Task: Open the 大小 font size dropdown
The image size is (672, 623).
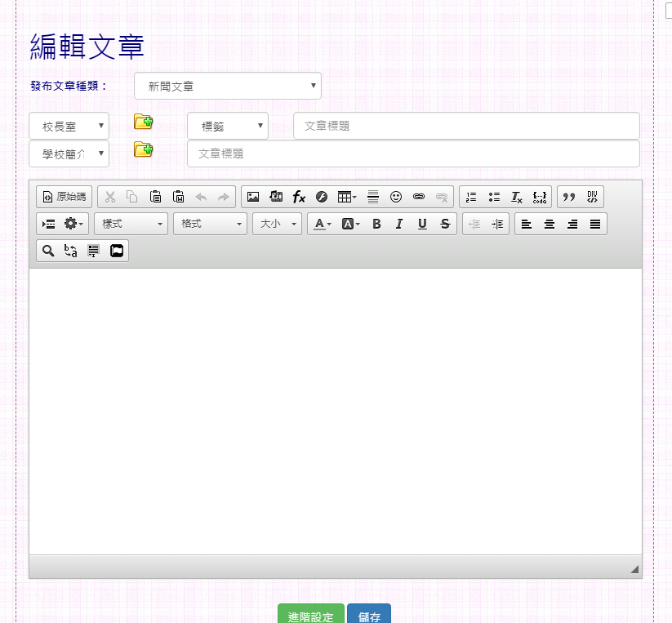Action: (x=277, y=224)
